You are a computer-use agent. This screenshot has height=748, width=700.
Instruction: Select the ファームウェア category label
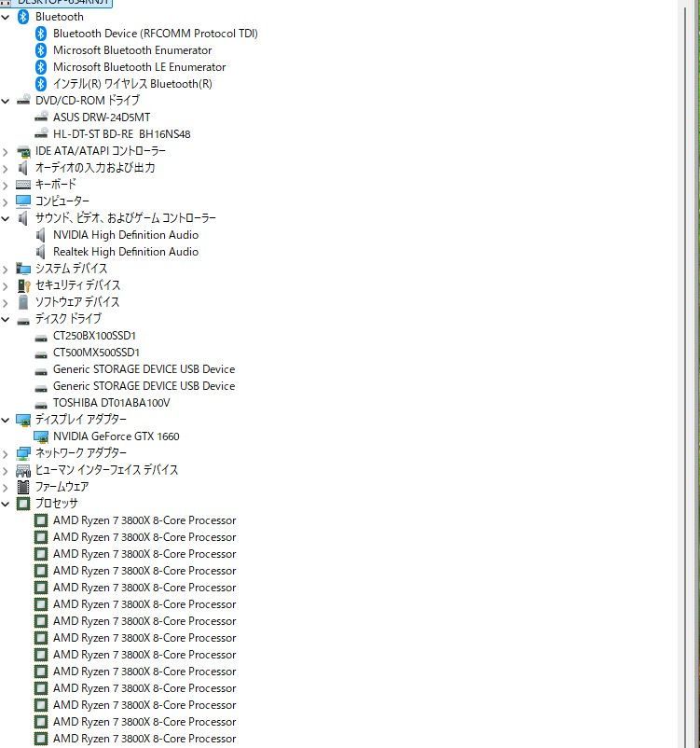point(62,487)
